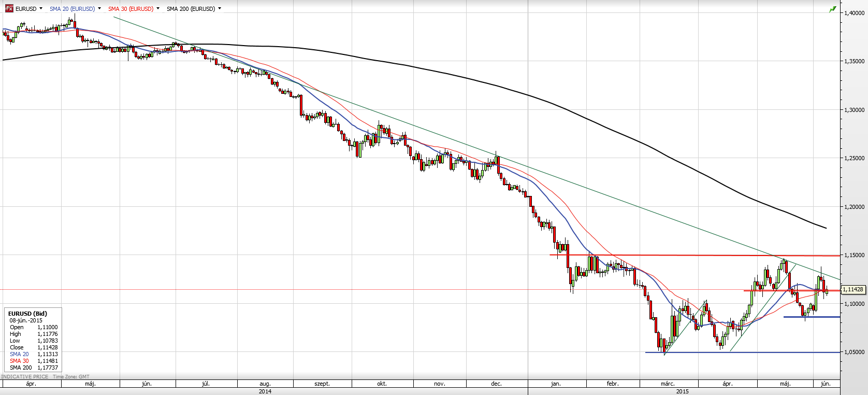Click the 'máj.' 2014 month label

90,384
